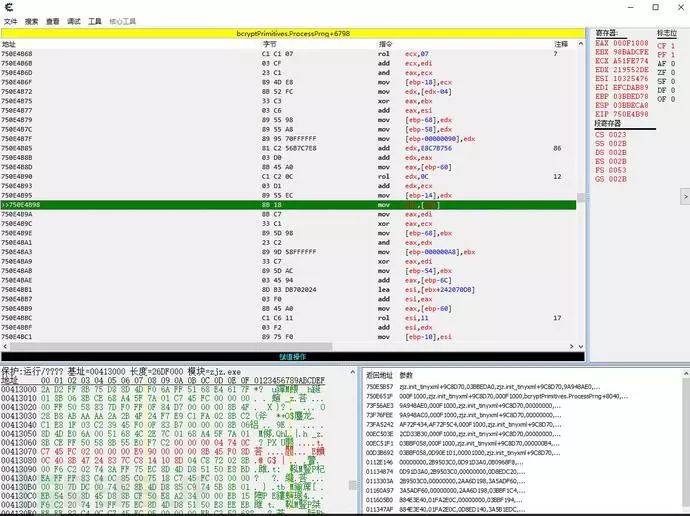Click the hex dump row at 00413070
This screenshot has height=516, width=690.
coord(163,451)
